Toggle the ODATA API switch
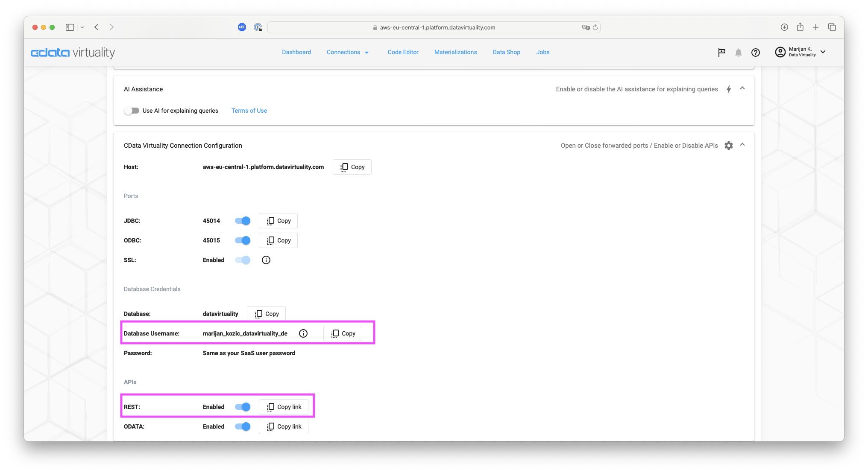The height and width of the screenshot is (473, 868). [243, 426]
